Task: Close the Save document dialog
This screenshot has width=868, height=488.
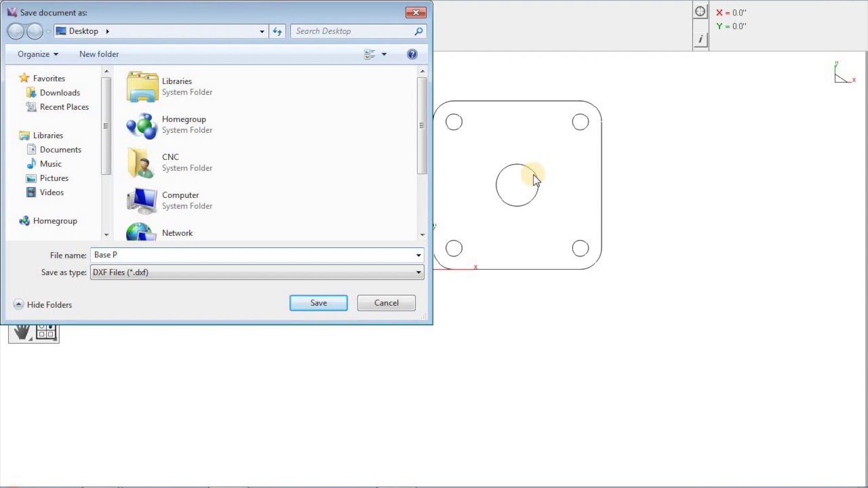Action: point(416,12)
